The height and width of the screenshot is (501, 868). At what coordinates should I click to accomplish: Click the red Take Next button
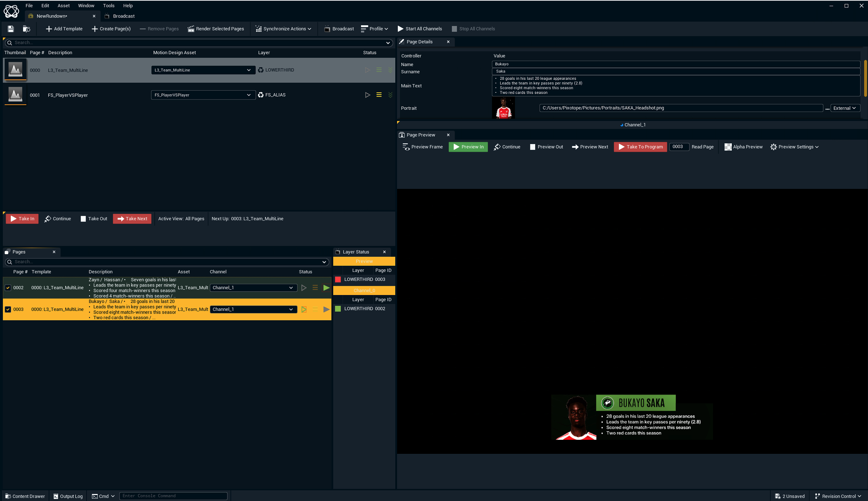132,219
